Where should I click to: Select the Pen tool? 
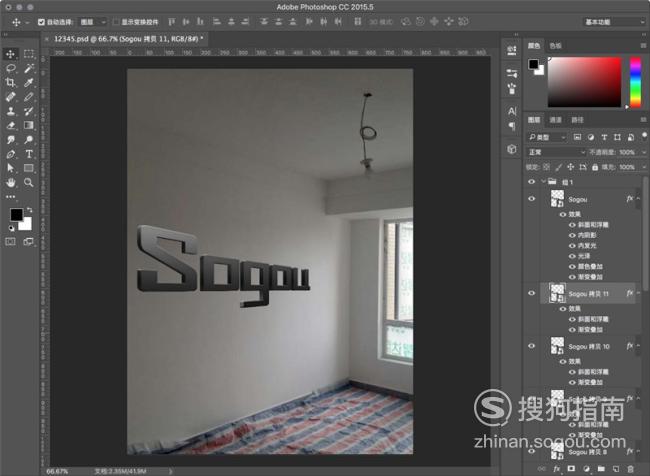[x=10, y=154]
